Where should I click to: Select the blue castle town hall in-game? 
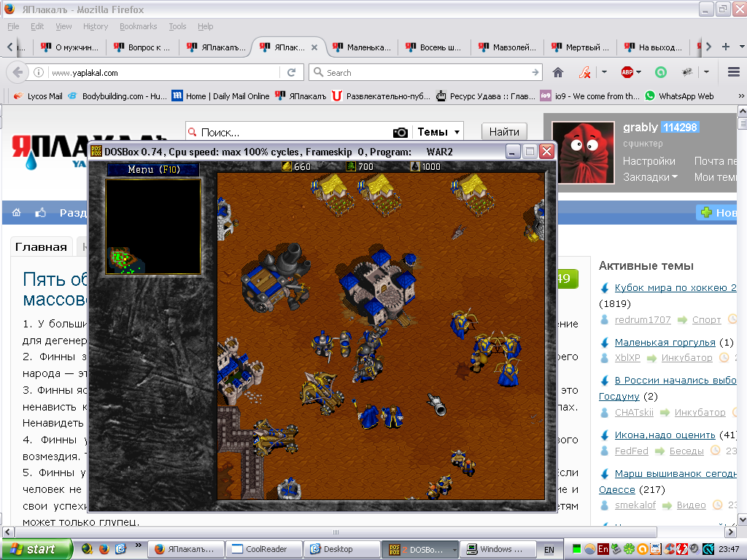379,287
